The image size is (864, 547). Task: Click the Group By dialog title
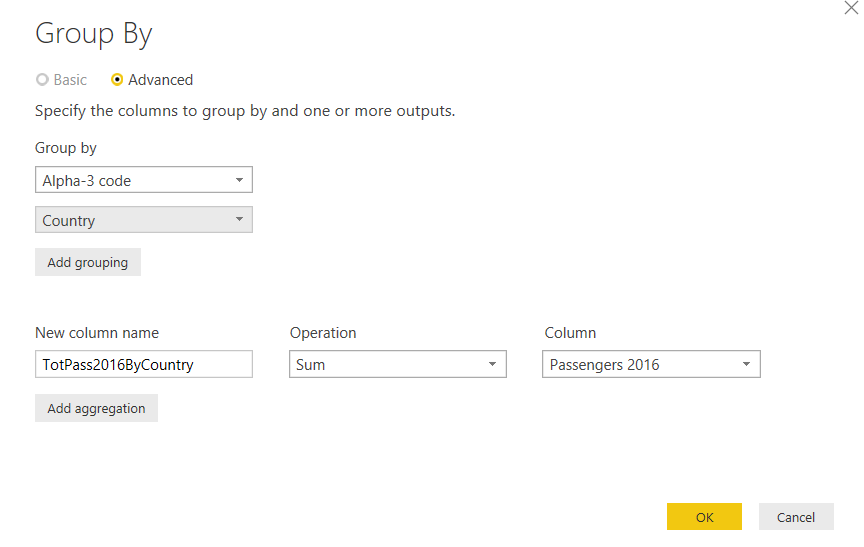click(93, 34)
